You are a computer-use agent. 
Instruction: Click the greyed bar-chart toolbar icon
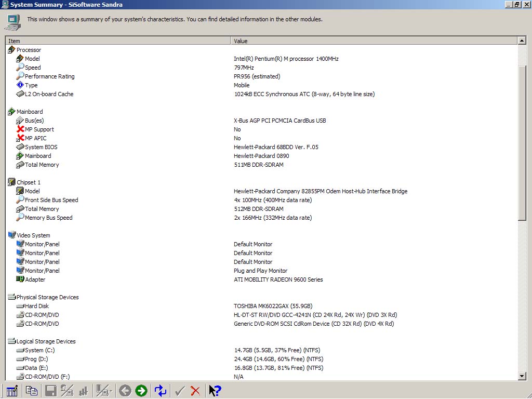[83, 391]
